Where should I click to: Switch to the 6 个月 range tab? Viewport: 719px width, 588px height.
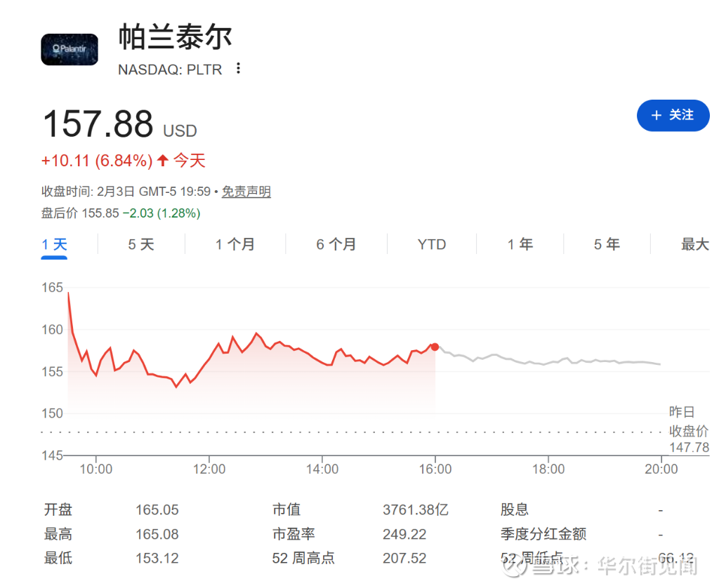point(336,244)
